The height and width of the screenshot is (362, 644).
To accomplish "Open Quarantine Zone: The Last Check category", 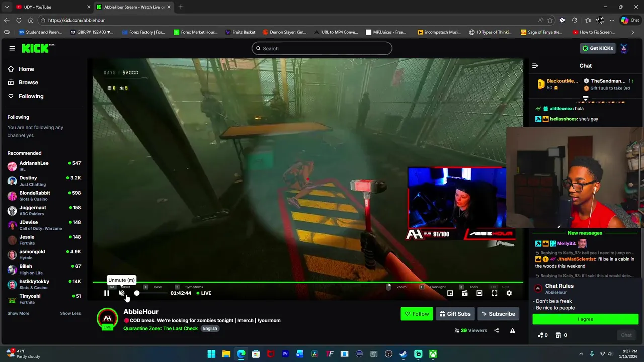I will coord(160,328).
